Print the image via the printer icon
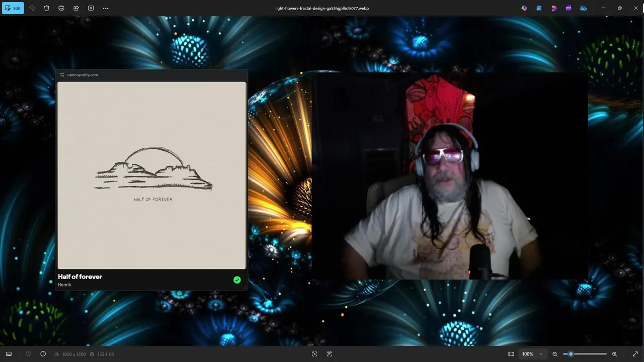 61,8
